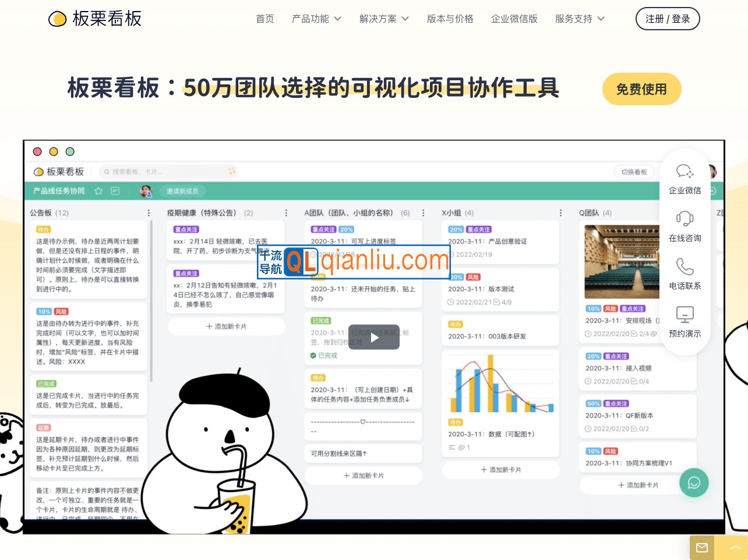The height and width of the screenshot is (560, 748).
Task: Open the 公告板 column more-options menu
Action: point(148,212)
